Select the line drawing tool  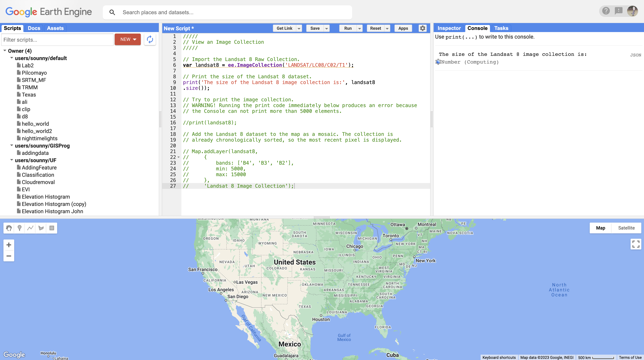(30, 228)
